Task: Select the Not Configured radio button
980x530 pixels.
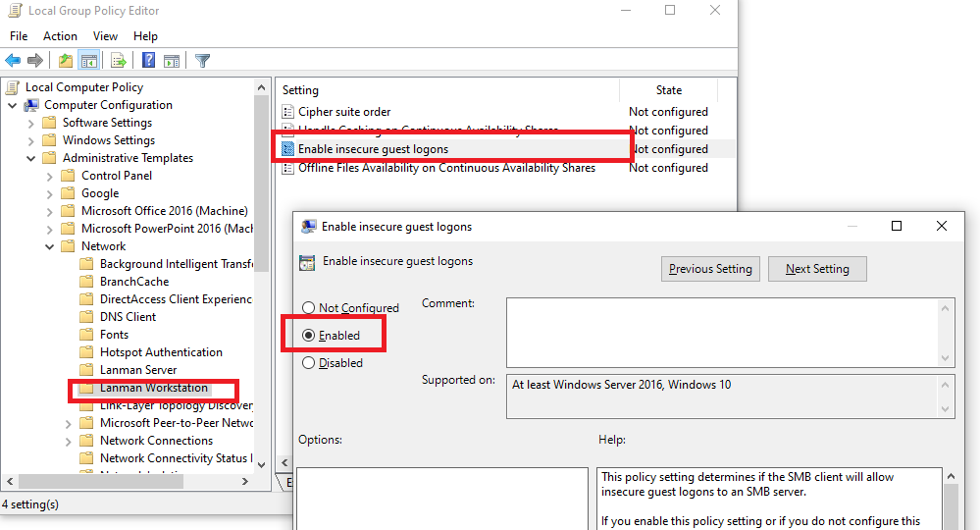Action: point(308,307)
